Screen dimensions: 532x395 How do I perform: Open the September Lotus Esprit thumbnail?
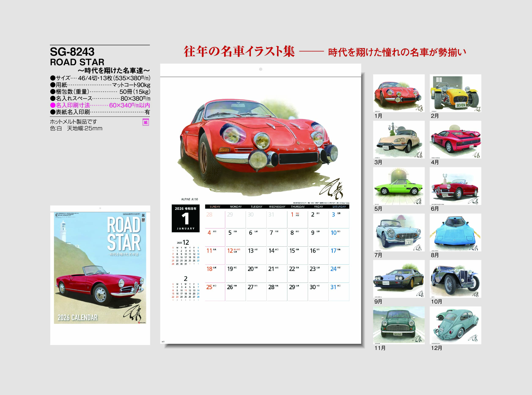(399, 279)
